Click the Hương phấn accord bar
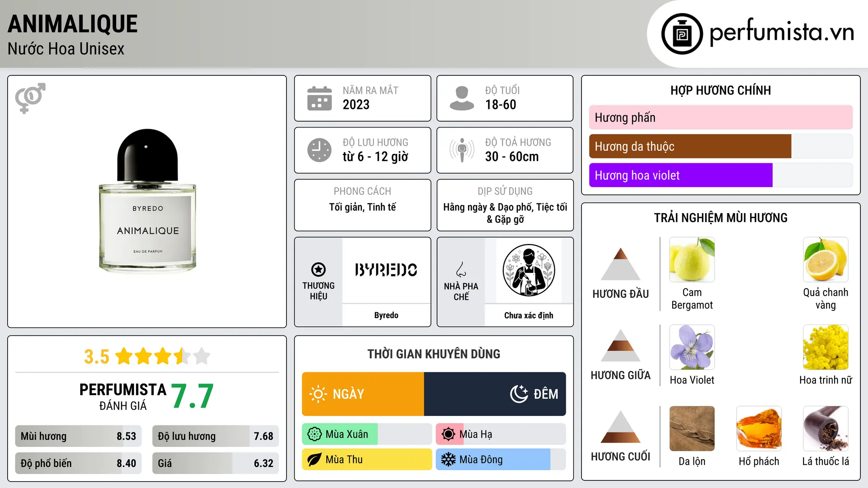This screenshot has height=488, width=868. [x=721, y=117]
